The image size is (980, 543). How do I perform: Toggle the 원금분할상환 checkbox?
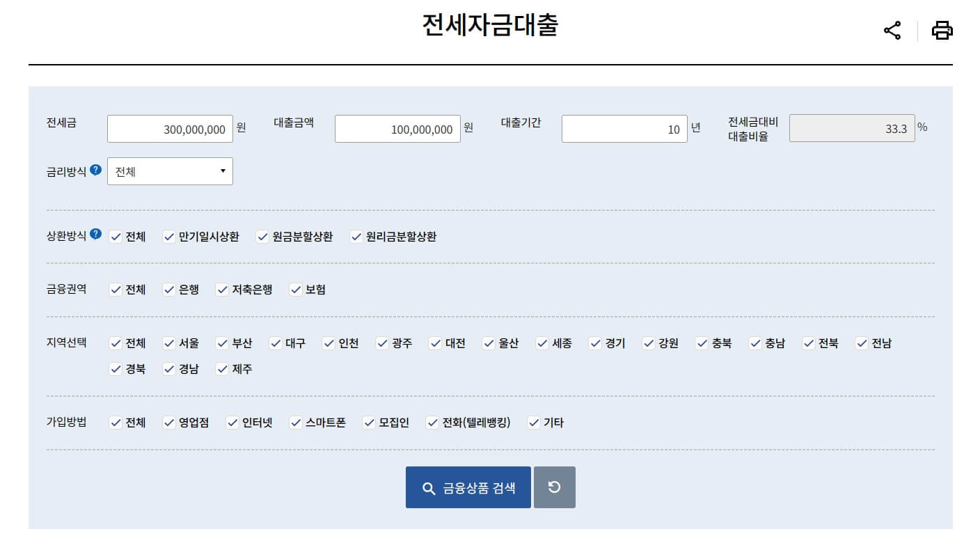click(x=262, y=237)
